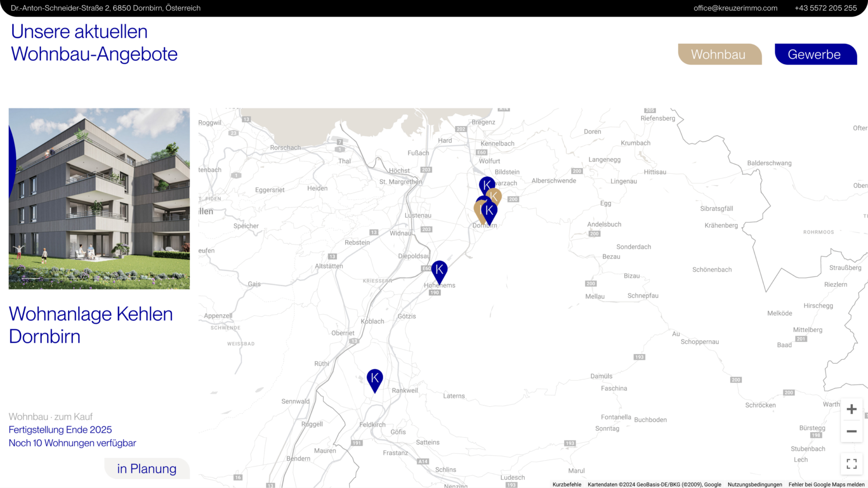Viewport: 868px width, 488px height.
Task: Click the blue K marker at Hohenems
Action: pyautogui.click(x=439, y=270)
